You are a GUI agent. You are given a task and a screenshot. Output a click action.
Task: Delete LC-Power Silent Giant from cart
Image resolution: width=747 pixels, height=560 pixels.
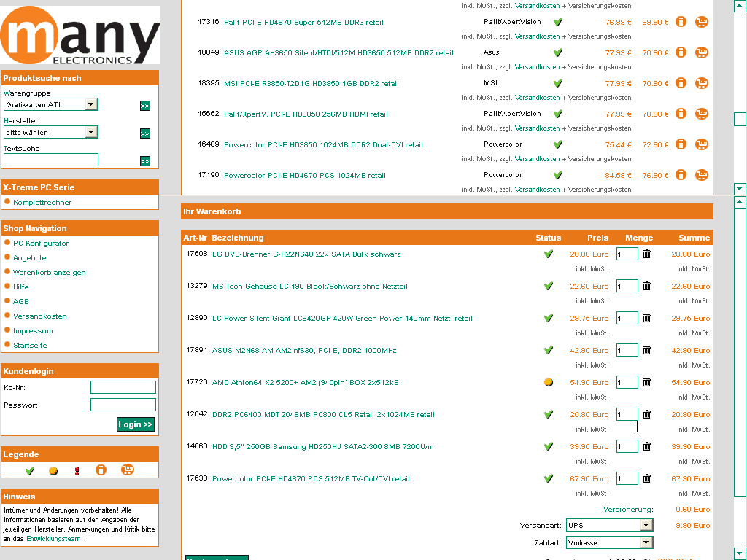point(646,318)
